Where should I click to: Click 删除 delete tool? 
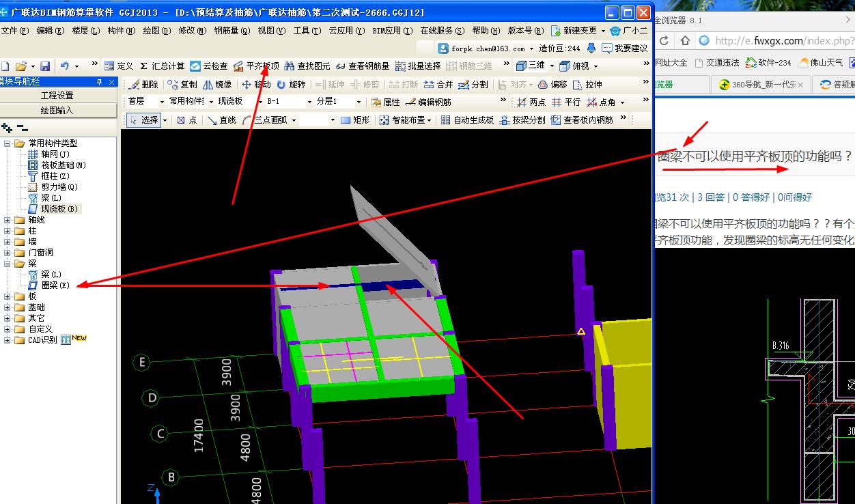(143, 85)
